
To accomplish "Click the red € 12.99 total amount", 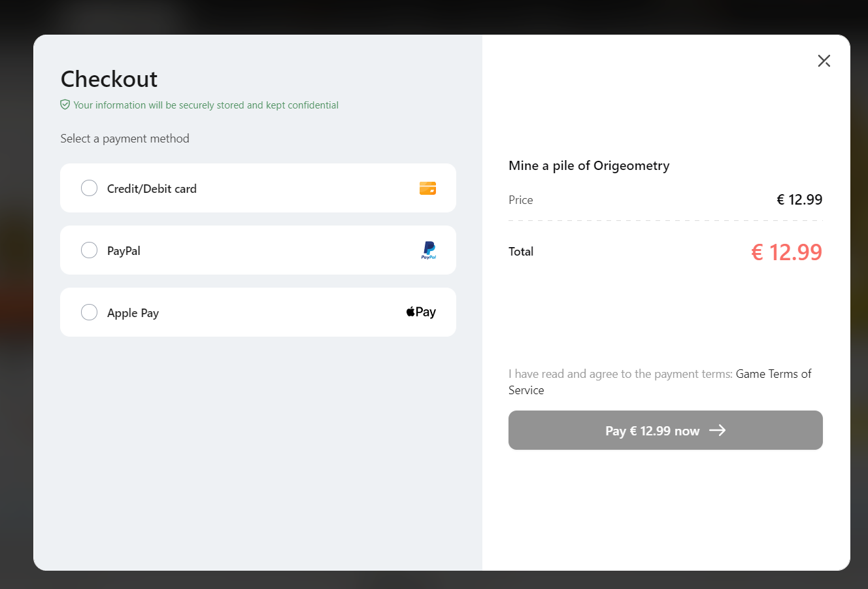I will click(787, 252).
